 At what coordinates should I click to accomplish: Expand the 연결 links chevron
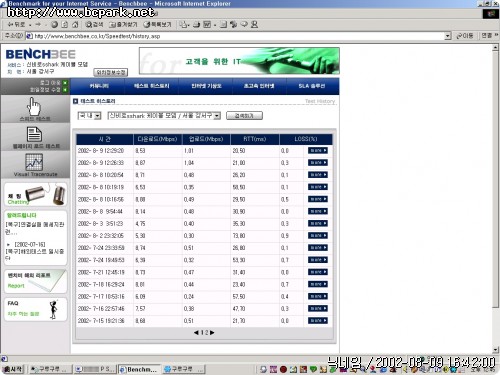(x=496, y=35)
